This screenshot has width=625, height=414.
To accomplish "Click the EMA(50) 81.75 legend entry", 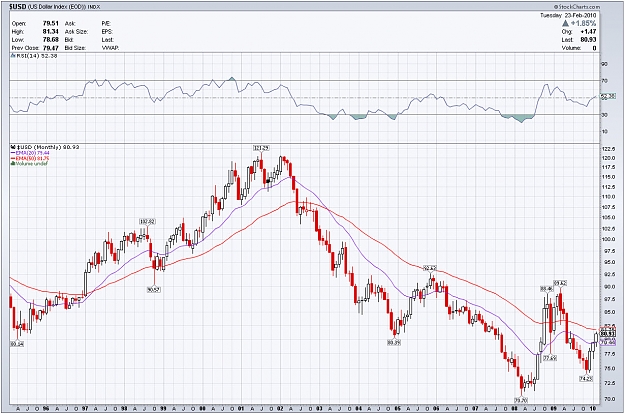I will coord(30,158).
